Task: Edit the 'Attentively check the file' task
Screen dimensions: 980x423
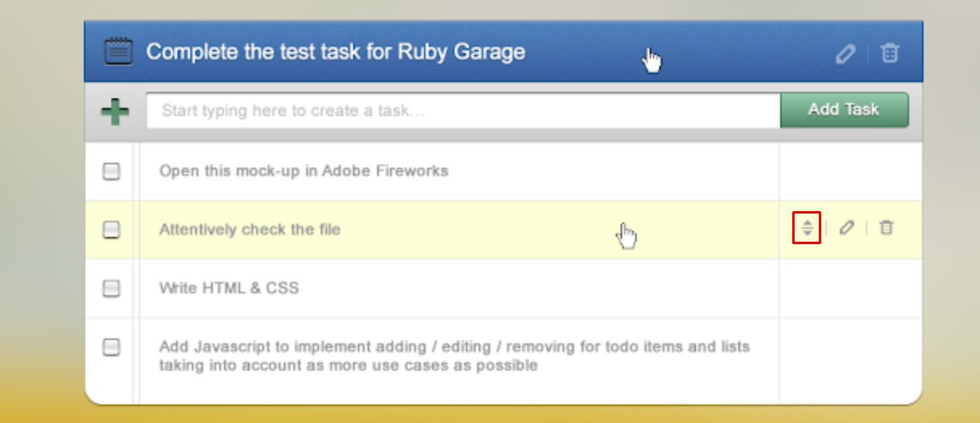Action: tap(846, 228)
